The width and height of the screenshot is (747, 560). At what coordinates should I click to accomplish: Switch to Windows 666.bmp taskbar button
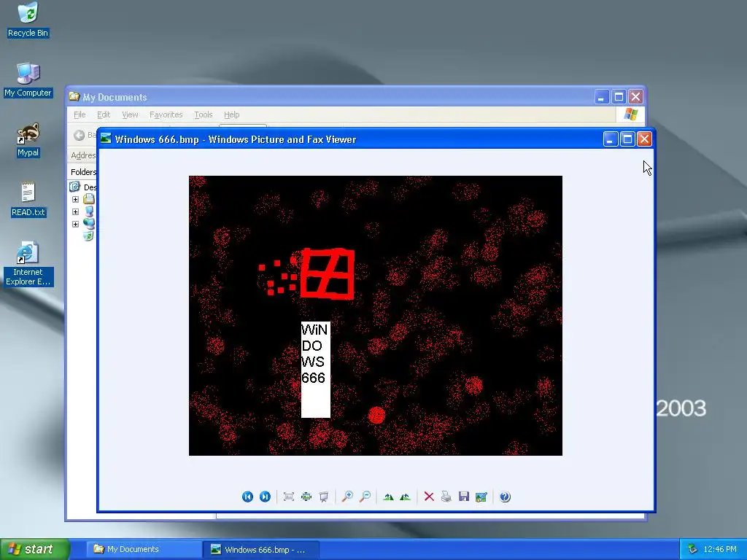click(x=261, y=549)
